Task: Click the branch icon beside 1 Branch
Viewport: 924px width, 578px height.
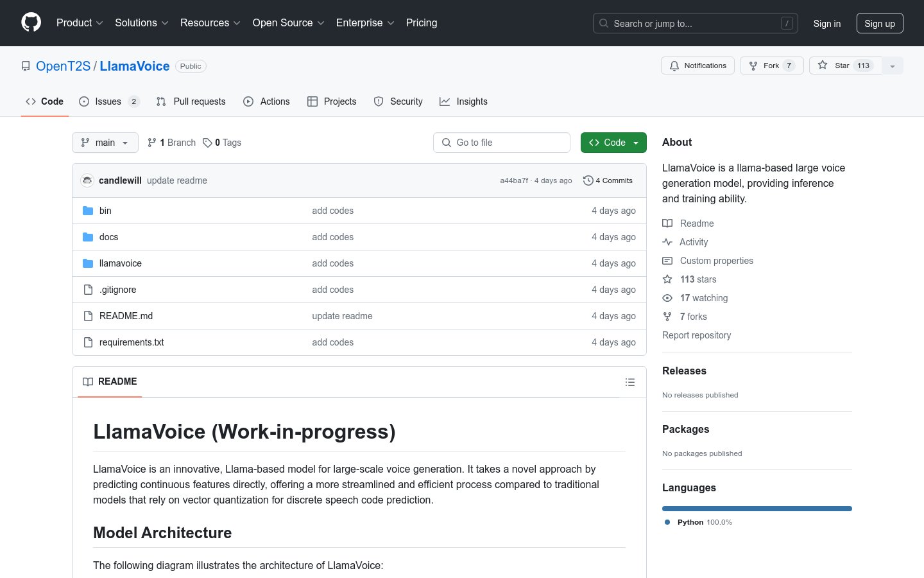Action: point(152,143)
